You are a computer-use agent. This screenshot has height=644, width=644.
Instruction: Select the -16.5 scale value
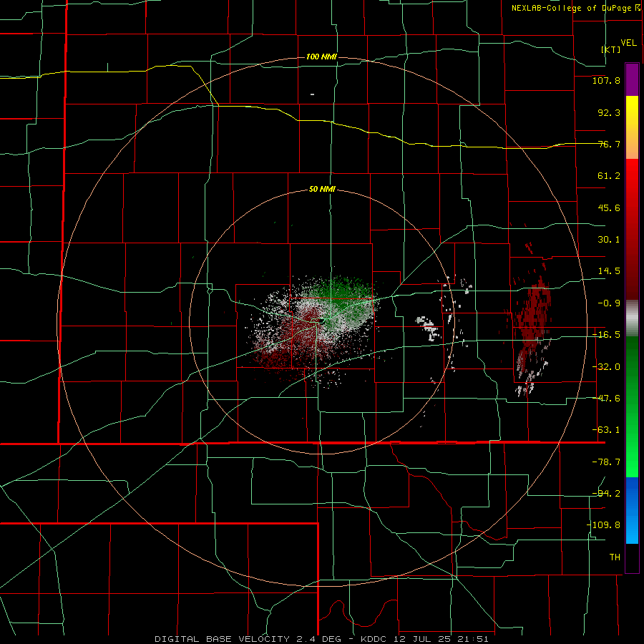606,335
